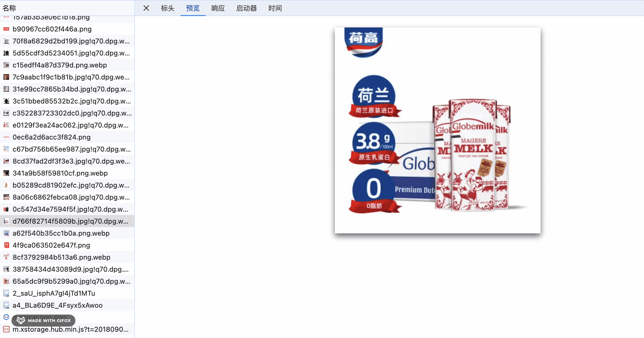The height and width of the screenshot is (338, 644).
Task: Click icon beside a4_BLa6D9E_4Fsyx5xAwoo
Action: [6, 305]
